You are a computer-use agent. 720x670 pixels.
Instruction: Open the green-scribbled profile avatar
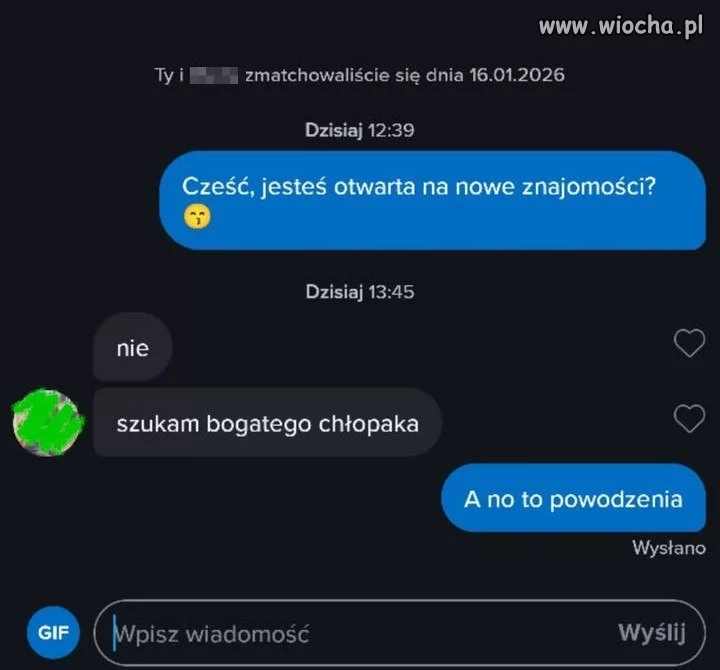[48, 422]
